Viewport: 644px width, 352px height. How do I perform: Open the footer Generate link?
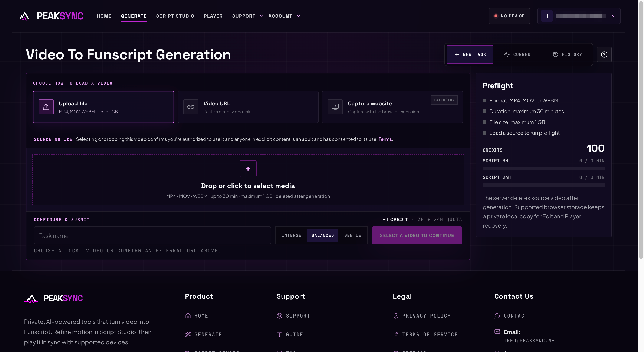208,335
